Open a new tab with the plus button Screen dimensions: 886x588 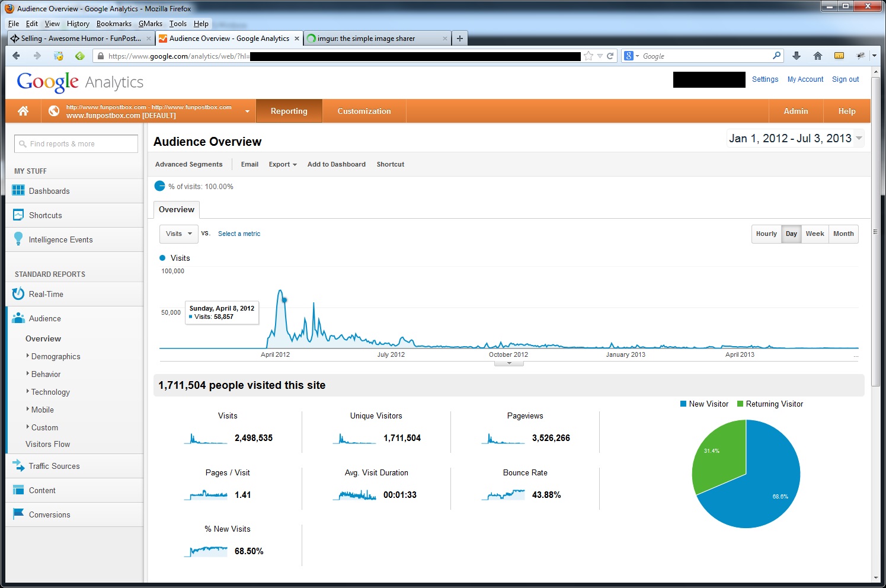pyautogui.click(x=460, y=39)
